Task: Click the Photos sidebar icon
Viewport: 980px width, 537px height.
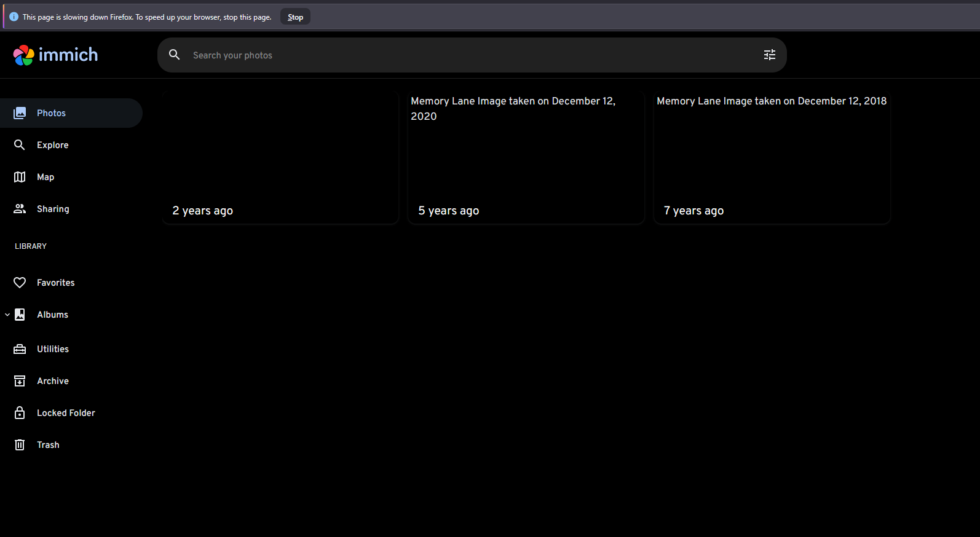Action: 20,113
